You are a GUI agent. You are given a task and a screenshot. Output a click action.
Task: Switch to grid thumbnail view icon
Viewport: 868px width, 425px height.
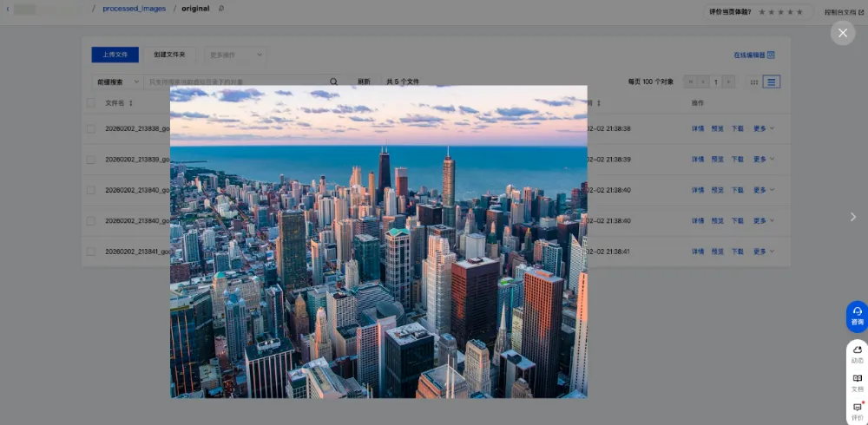coord(753,82)
